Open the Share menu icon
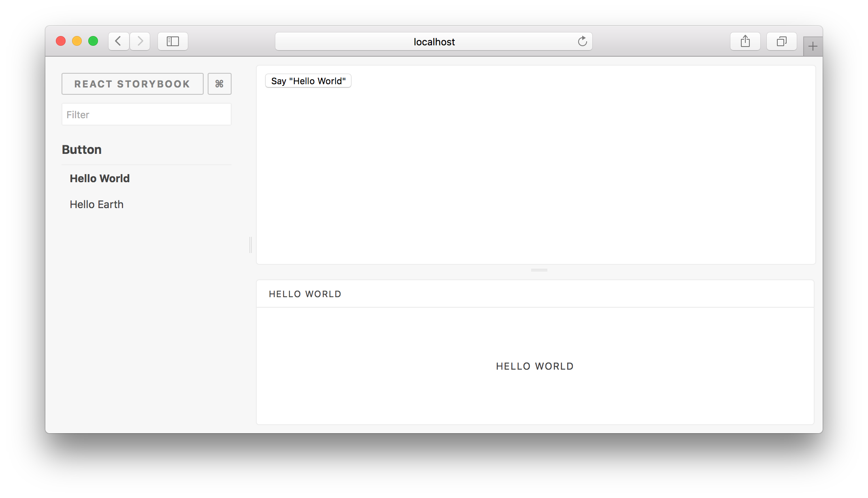The image size is (868, 498). pyautogui.click(x=745, y=41)
